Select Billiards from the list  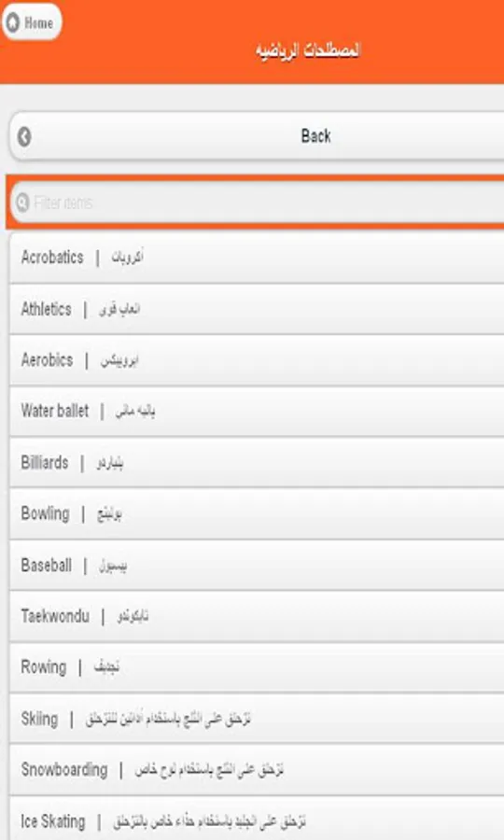click(257, 462)
